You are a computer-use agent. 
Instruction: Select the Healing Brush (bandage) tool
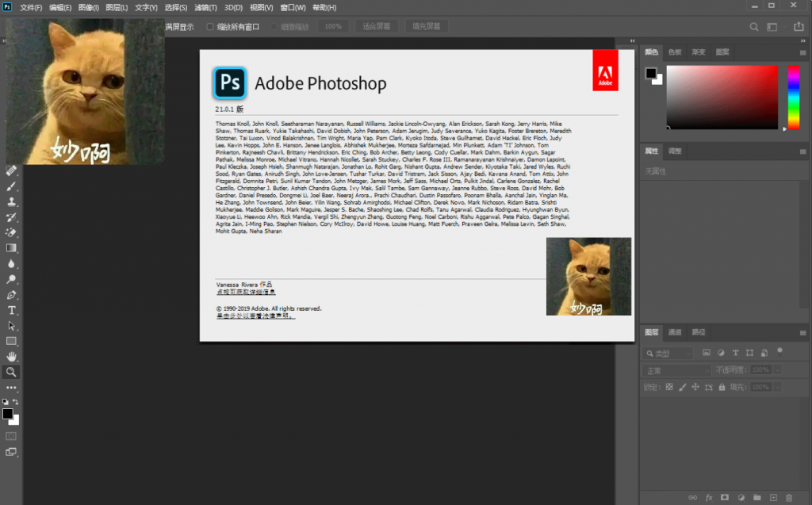(11, 170)
